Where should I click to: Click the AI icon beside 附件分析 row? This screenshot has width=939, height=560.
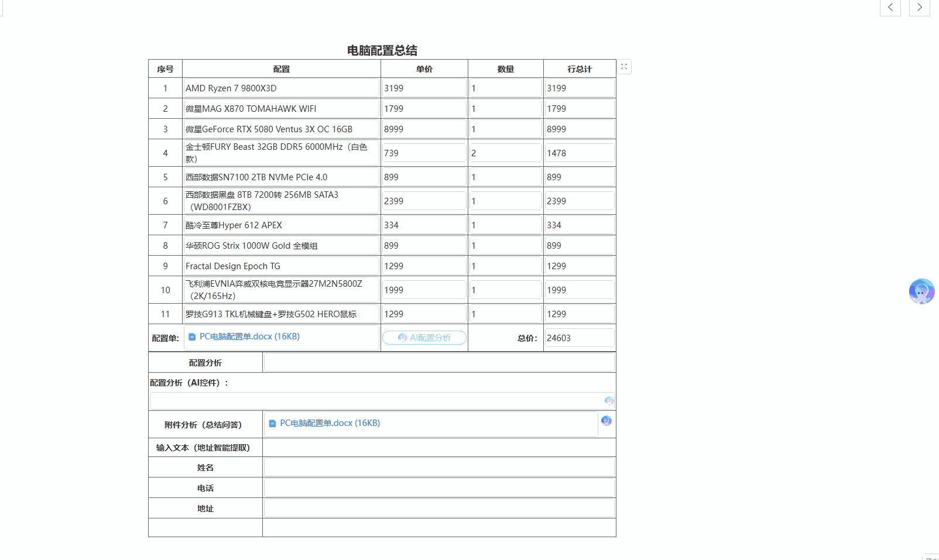(606, 421)
